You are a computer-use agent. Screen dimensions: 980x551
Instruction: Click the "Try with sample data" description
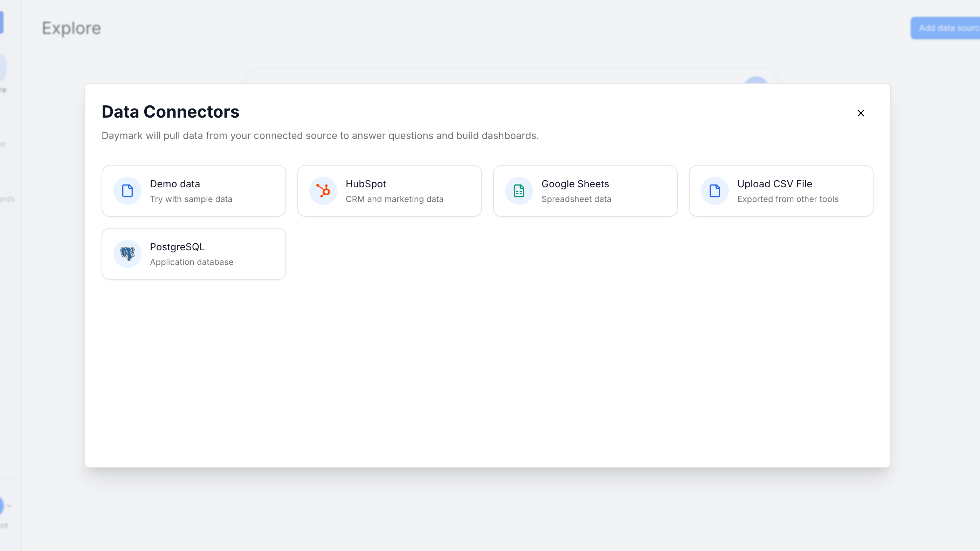point(191,199)
